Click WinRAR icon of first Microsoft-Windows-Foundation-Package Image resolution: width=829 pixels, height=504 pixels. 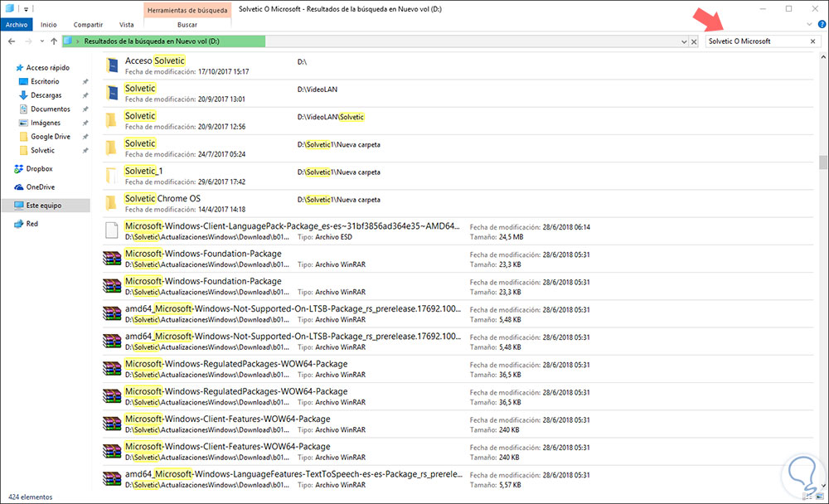coord(112,258)
